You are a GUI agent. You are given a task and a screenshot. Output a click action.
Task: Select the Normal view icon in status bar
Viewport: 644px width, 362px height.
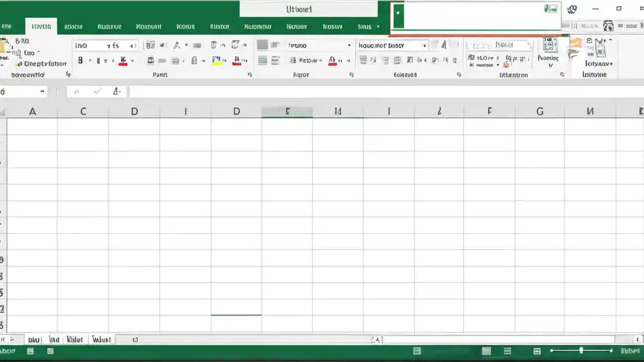(x=486, y=351)
